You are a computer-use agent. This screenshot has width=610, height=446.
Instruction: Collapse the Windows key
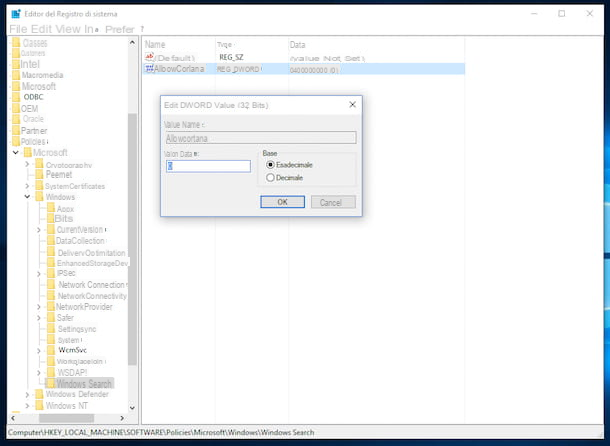pos(27,197)
